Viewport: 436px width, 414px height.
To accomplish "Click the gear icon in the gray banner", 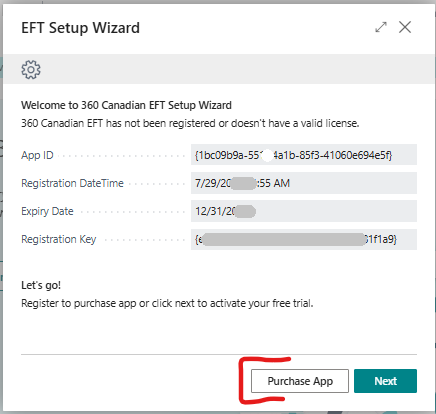I will (x=31, y=70).
